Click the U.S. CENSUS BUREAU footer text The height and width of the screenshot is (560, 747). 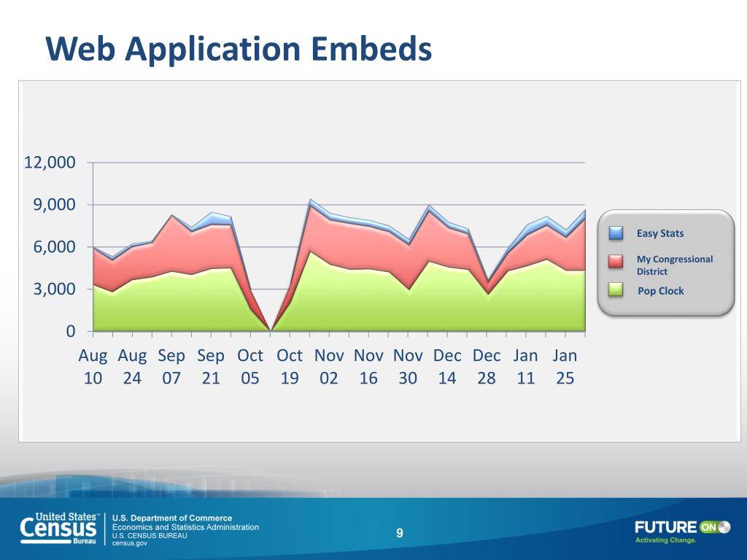[150, 536]
